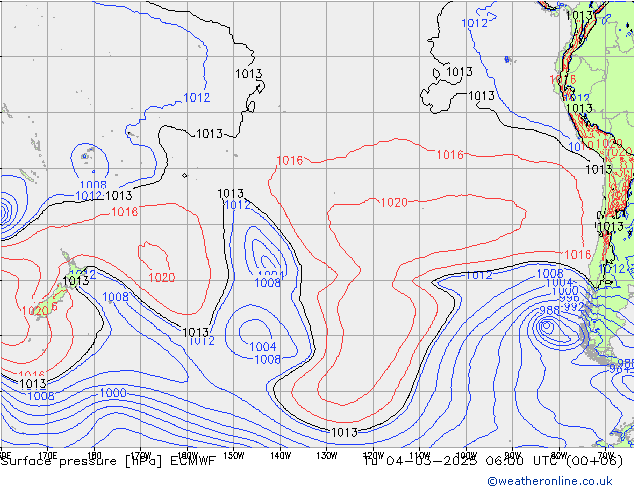Click the 'Tu 04-03-2025 06:00 UTC' timestamp

(x=463, y=461)
